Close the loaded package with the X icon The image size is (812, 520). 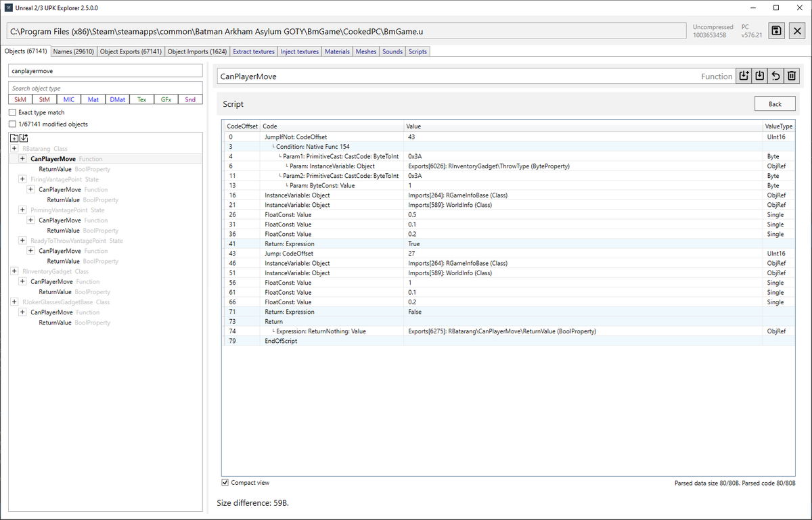click(796, 30)
